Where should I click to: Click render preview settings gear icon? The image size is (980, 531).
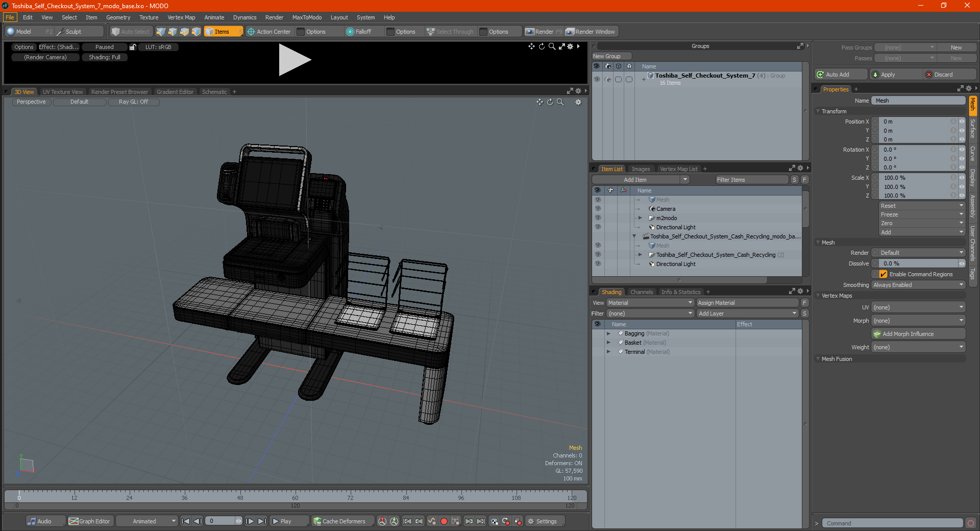(x=571, y=46)
